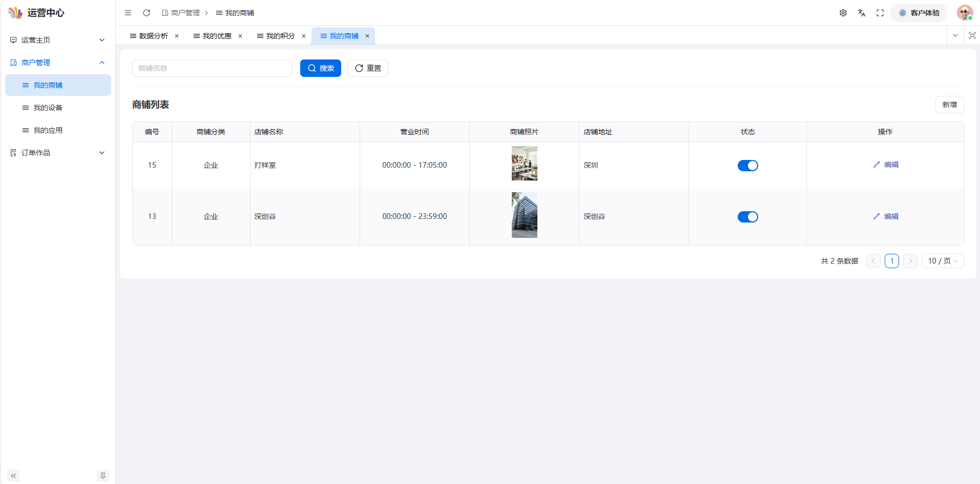
Task: Toggle the sidebar menu hamburger icon
Action: (x=128, y=13)
